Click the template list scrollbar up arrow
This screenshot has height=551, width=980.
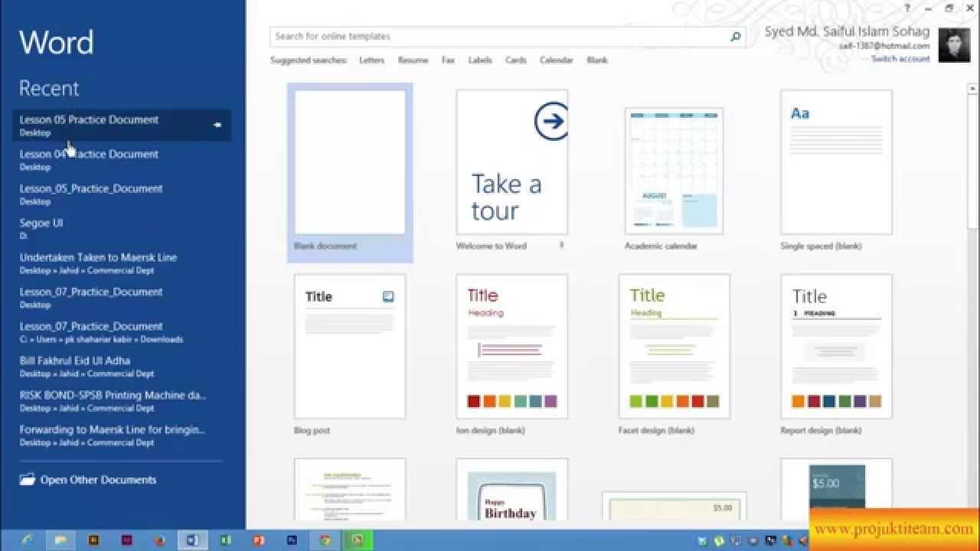972,89
